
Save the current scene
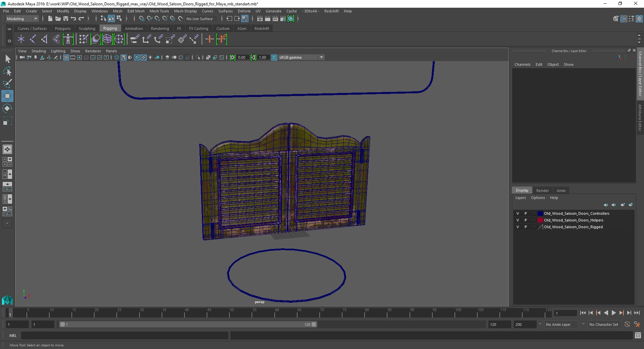click(x=66, y=19)
